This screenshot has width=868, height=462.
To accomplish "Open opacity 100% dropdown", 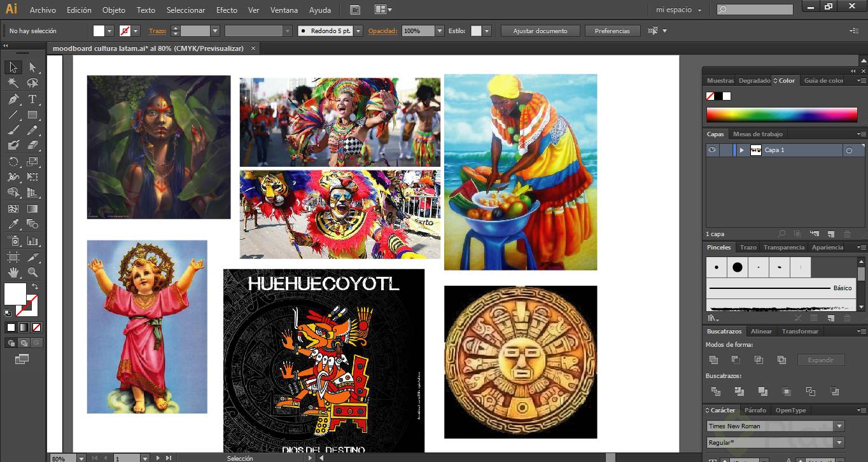I will pyautogui.click(x=440, y=31).
